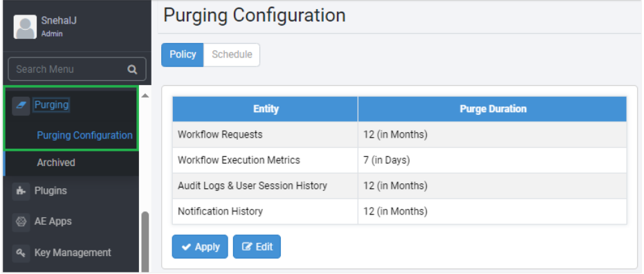
Task: Click the Edit button
Action: pos(257,246)
